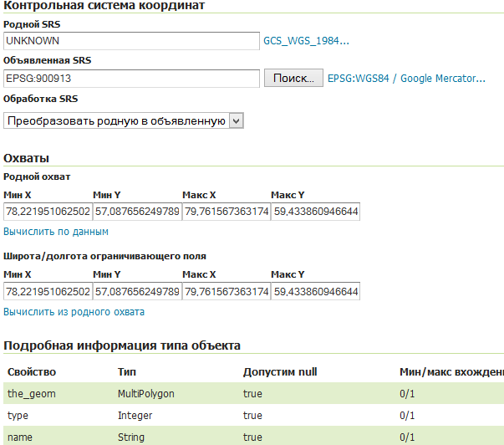Click the Вычислить из родного охвата link

point(74,312)
